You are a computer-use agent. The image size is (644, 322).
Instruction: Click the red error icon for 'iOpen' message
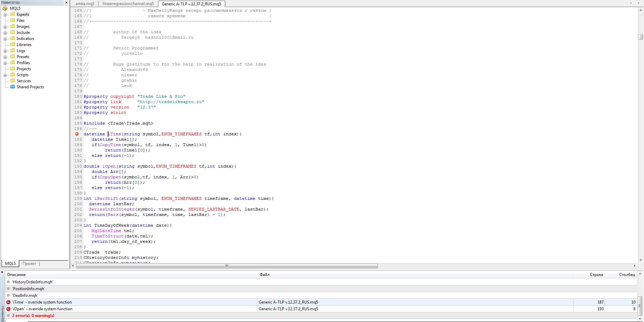tap(8, 309)
